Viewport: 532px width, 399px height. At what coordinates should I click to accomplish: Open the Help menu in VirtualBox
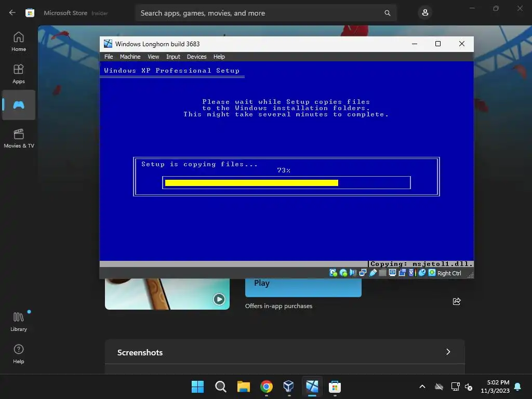pos(219,57)
